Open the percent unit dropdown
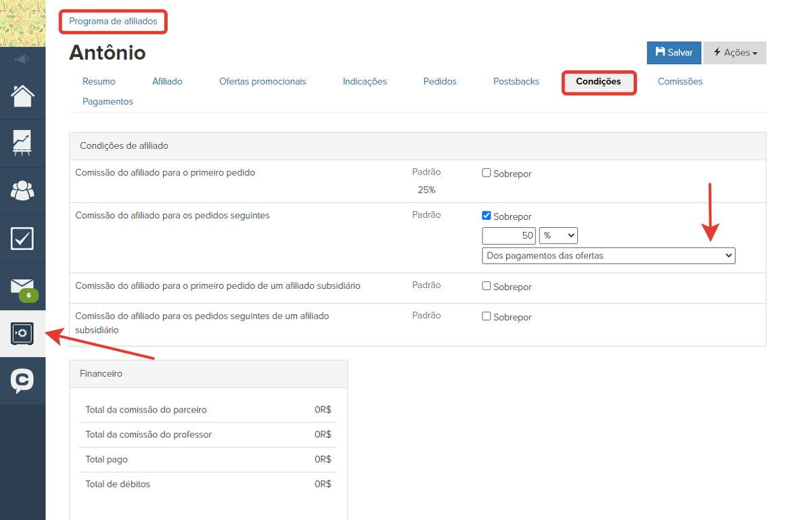812x520 pixels. click(x=558, y=235)
